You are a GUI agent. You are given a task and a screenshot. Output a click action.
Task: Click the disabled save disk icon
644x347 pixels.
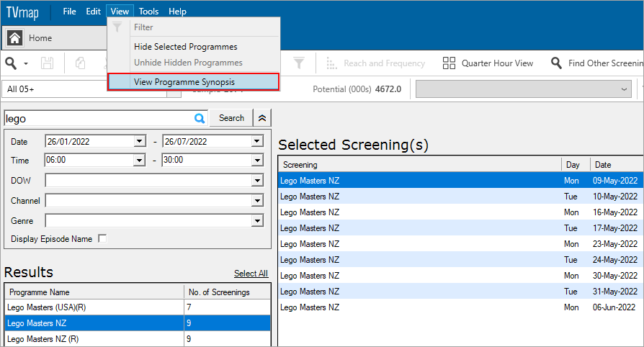tap(47, 63)
